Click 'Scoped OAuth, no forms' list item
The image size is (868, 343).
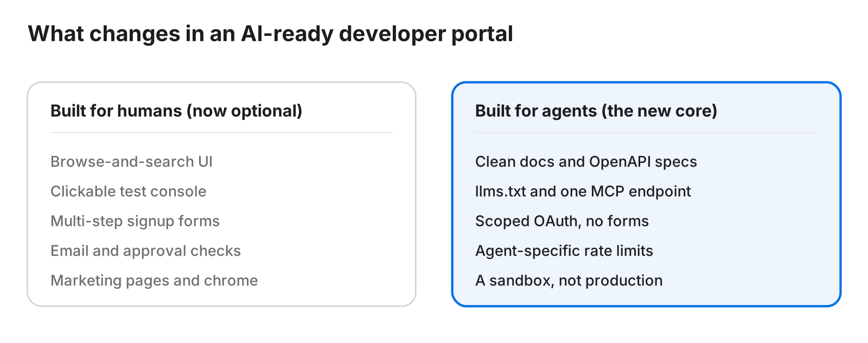coord(562,221)
